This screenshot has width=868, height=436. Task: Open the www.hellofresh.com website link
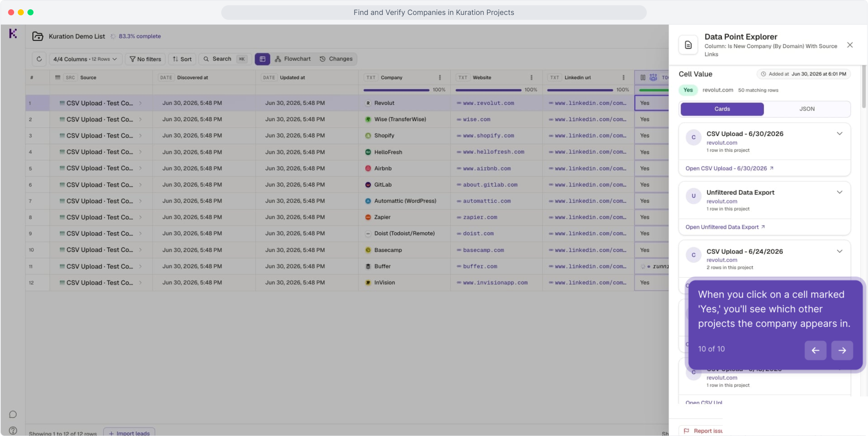pos(493,152)
